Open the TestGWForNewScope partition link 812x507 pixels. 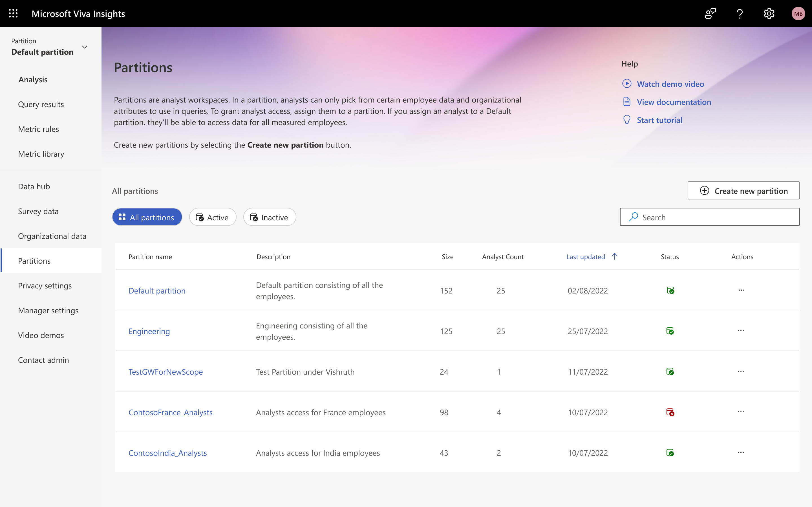pos(166,372)
